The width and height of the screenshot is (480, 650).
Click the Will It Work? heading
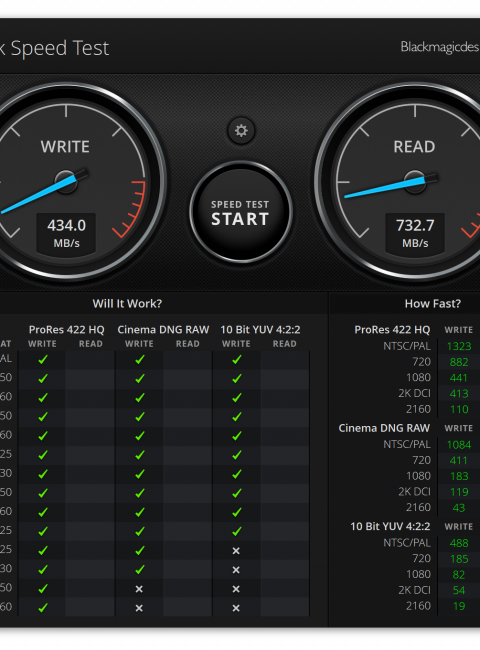click(x=127, y=303)
